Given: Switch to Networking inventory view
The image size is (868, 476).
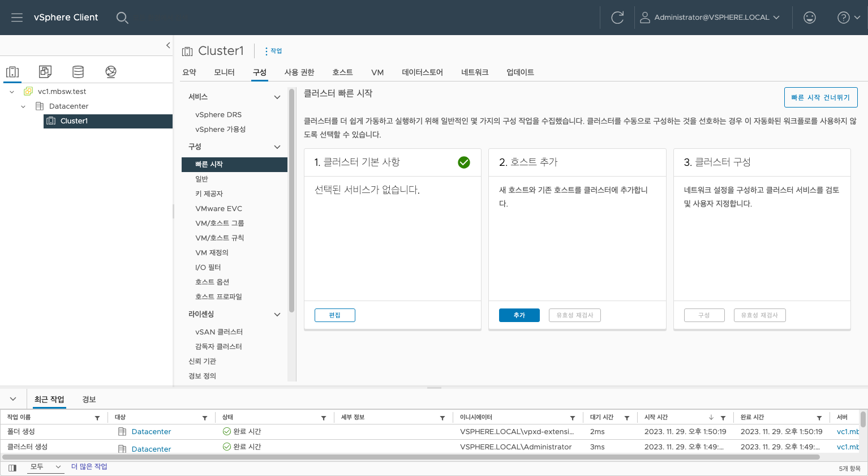Looking at the screenshot, I should coord(111,71).
